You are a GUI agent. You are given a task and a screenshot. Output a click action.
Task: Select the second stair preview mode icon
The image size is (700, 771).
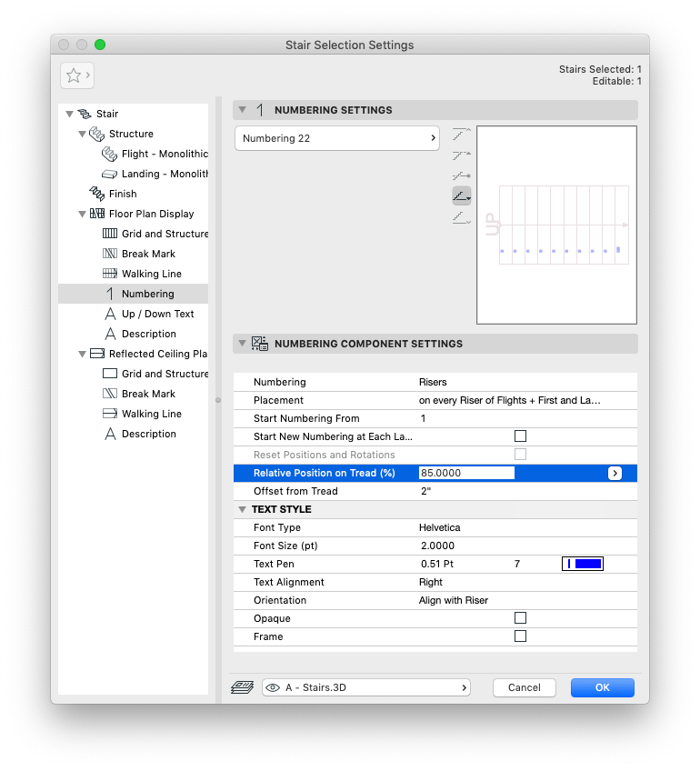point(462,155)
